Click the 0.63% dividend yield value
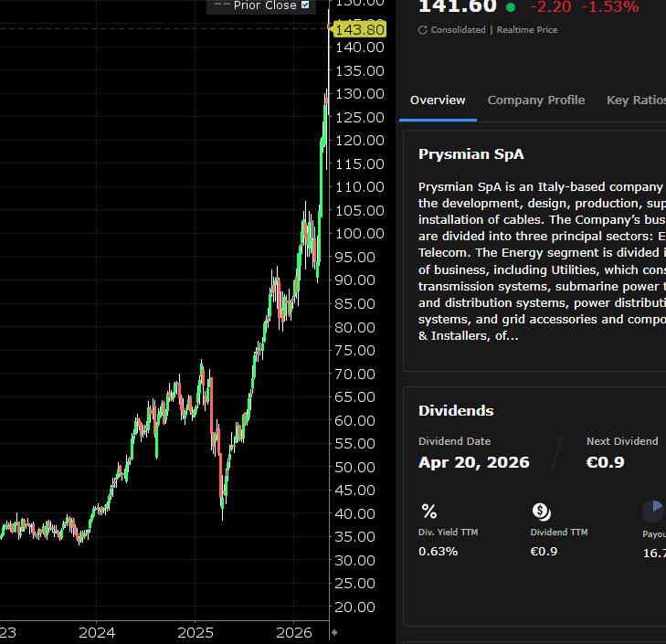666x644 pixels. 438,552
